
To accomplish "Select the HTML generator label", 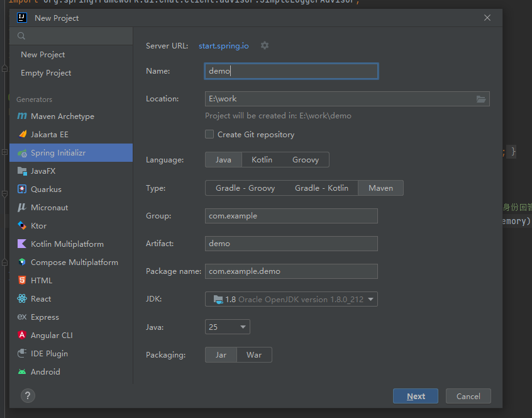I will point(42,281).
